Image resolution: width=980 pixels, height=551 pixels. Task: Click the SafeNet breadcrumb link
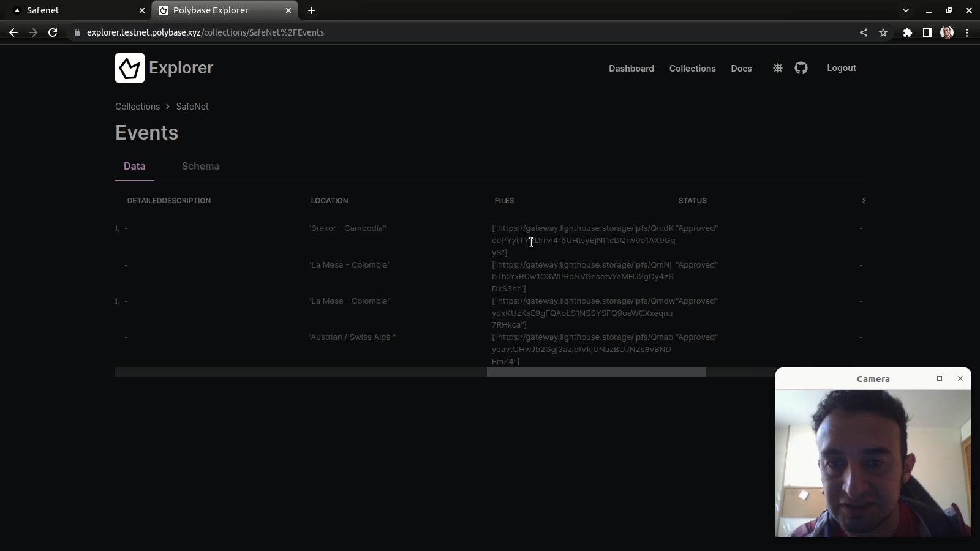(192, 107)
